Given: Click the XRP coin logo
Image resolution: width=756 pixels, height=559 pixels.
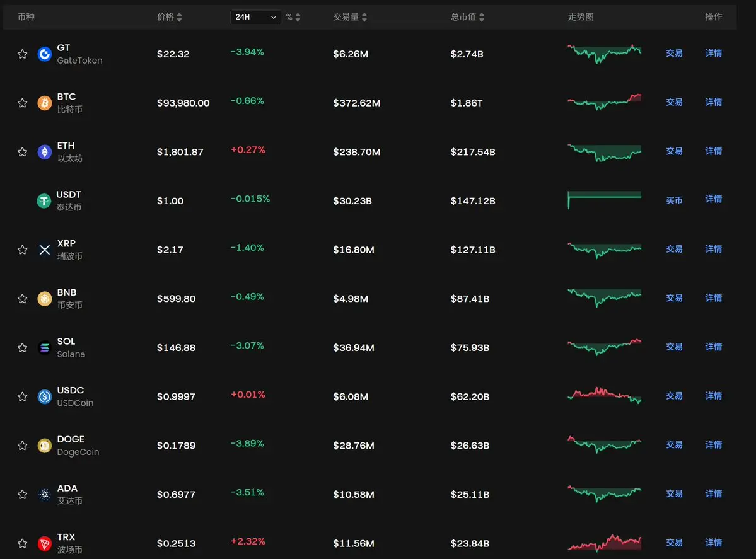Looking at the screenshot, I should (x=44, y=250).
